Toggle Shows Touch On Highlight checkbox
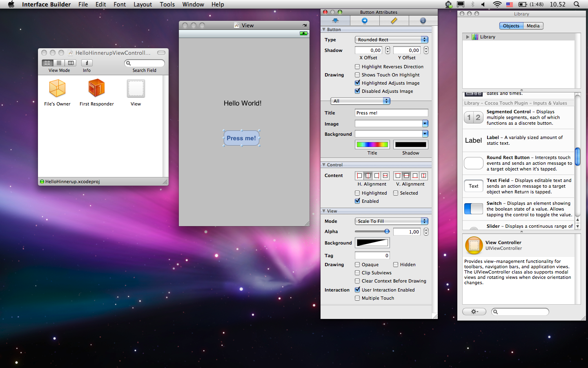This screenshot has width=588, height=368. 357,75
